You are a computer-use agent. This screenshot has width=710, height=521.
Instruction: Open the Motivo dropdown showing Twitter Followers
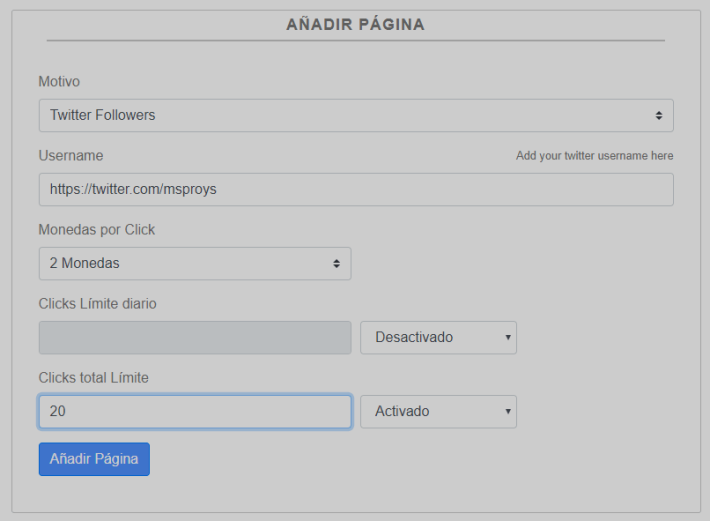click(x=356, y=115)
